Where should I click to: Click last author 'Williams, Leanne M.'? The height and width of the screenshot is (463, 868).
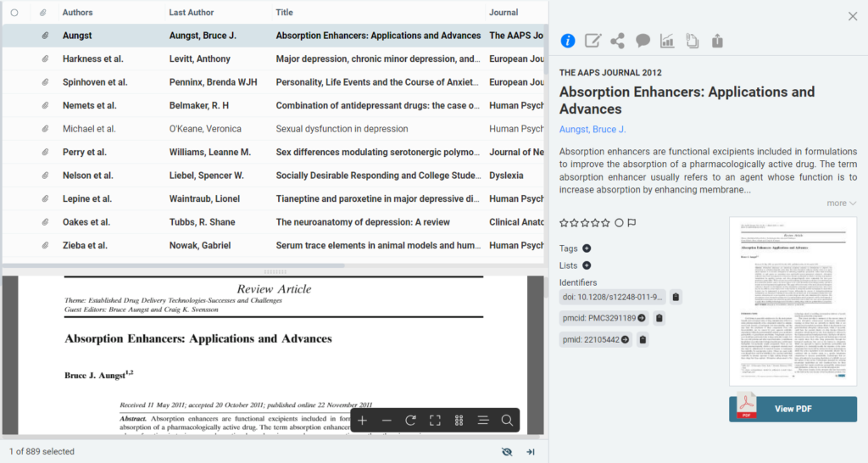[210, 152]
